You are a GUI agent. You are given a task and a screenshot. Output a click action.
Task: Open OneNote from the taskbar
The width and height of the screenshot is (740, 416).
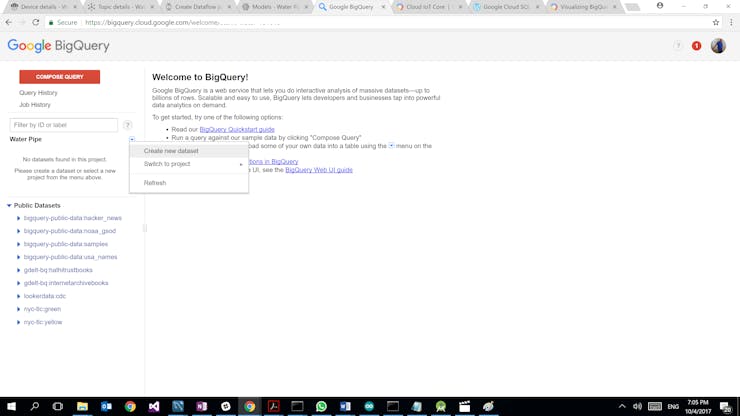(202, 407)
